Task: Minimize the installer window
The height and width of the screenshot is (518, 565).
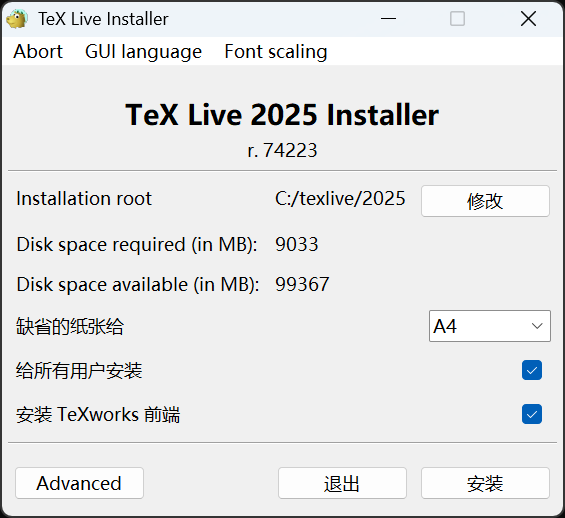Action: (388, 19)
